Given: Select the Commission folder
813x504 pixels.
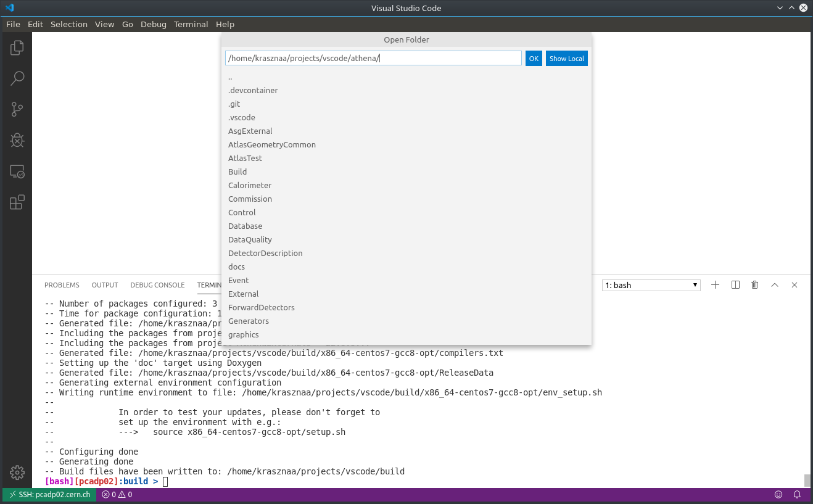Looking at the screenshot, I should [x=406, y=199].
